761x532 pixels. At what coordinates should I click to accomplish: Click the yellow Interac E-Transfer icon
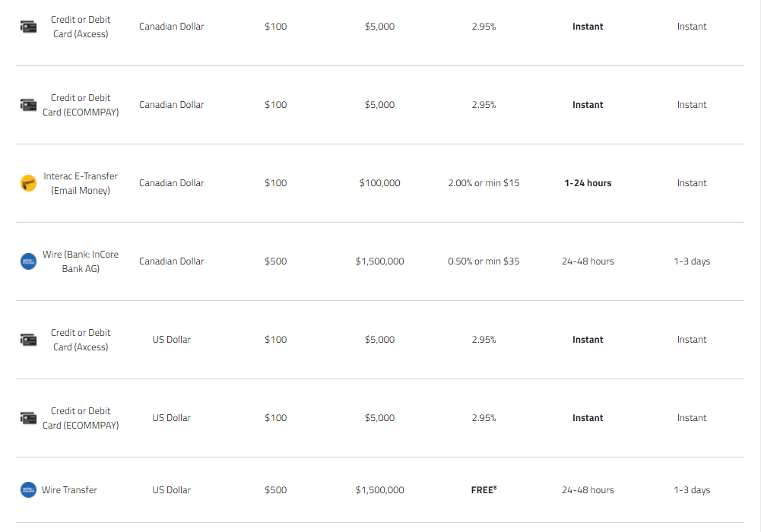click(28, 183)
